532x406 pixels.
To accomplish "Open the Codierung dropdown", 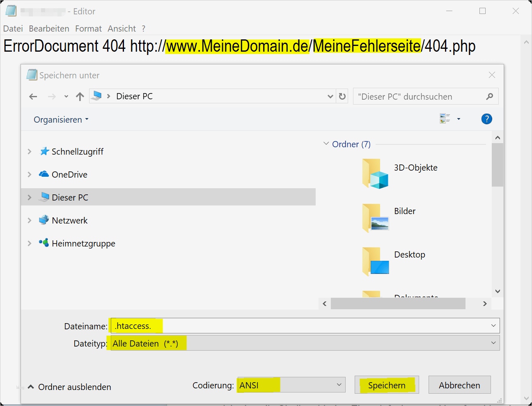I will tap(339, 385).
